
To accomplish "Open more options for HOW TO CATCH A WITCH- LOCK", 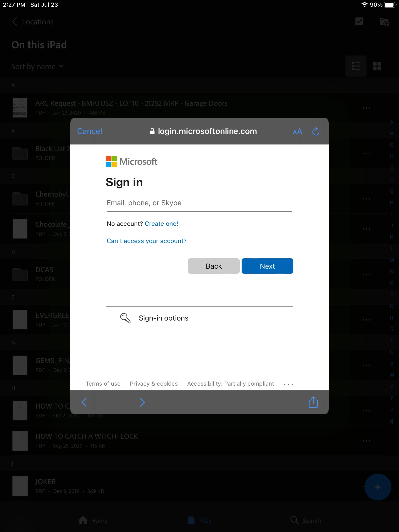I will (x=366, y=441).
